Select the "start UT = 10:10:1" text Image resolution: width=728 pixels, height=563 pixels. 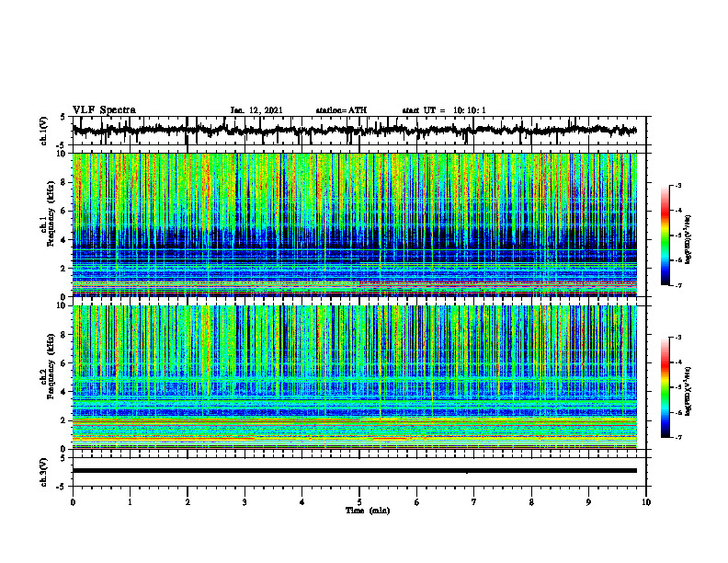[444, 110]
